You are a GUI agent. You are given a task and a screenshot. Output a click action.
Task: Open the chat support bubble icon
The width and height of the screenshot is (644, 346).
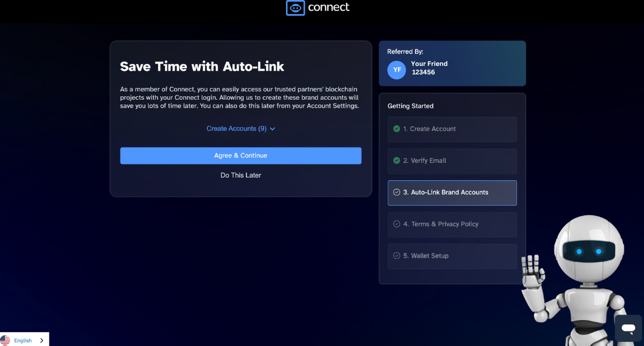click(628, 328)
